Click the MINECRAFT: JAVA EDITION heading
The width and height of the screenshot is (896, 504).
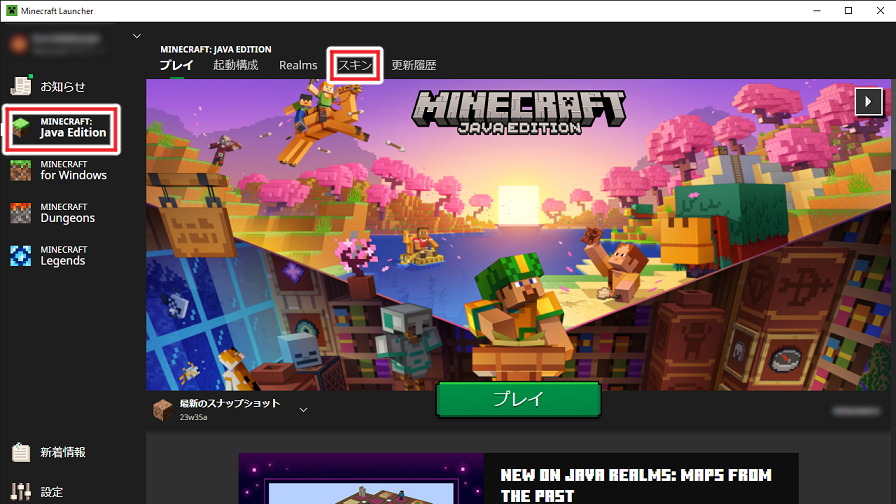point(215,49)
